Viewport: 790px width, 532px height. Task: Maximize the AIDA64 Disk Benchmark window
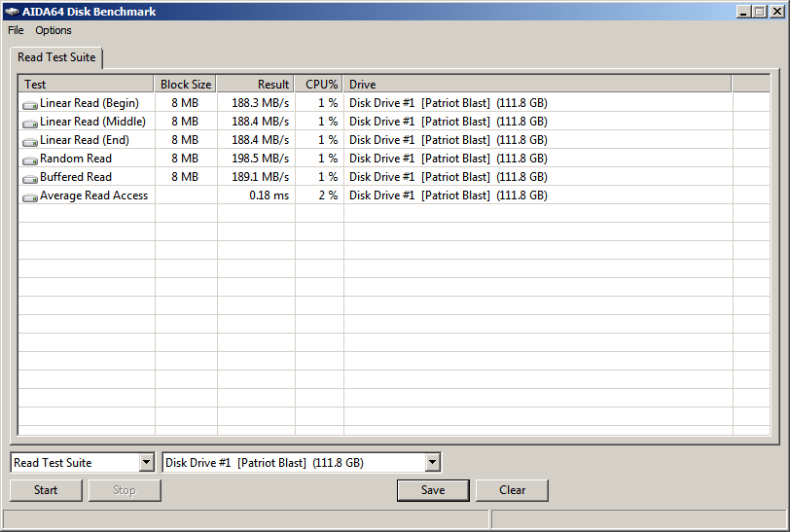tap(760, 12)
